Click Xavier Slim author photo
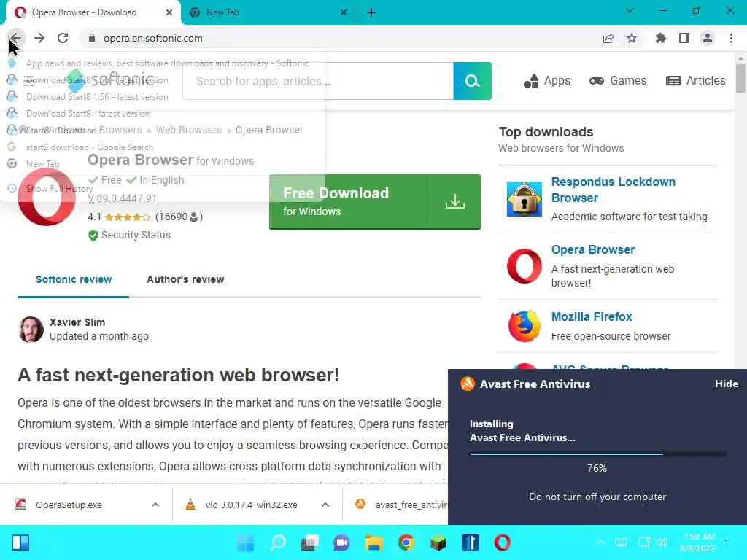This screenshot has height=560, width=747. pyautogui.click(x=31, y=330)
